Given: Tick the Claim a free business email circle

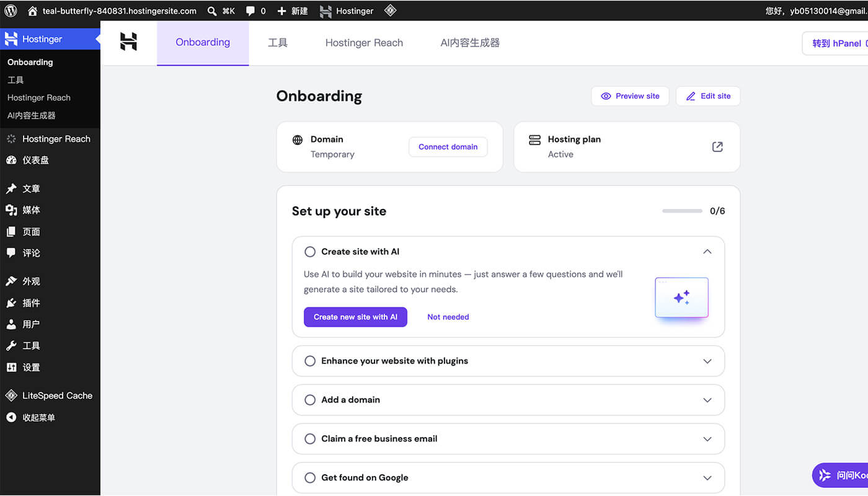Looking at the screenshot, I should pos(310,439).
